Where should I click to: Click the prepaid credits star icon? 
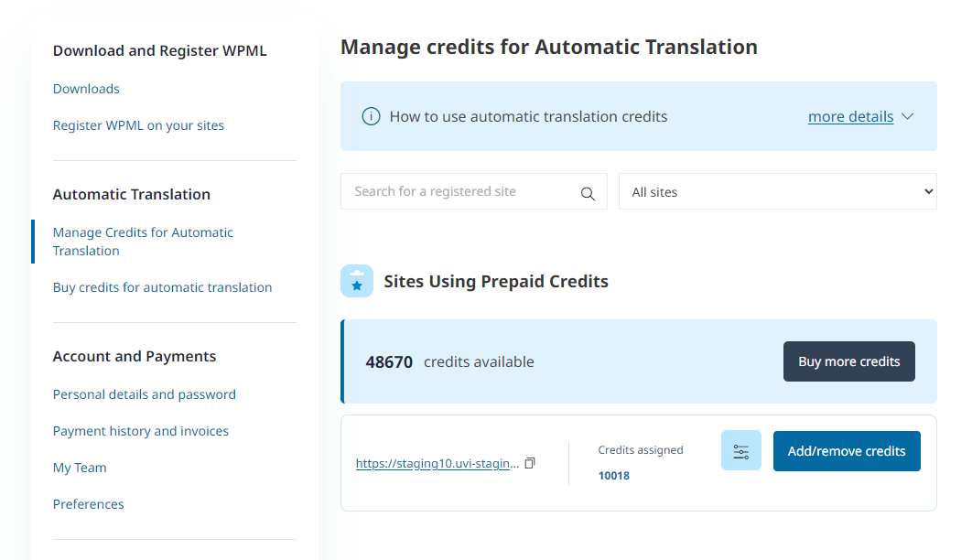coord(357,282)
